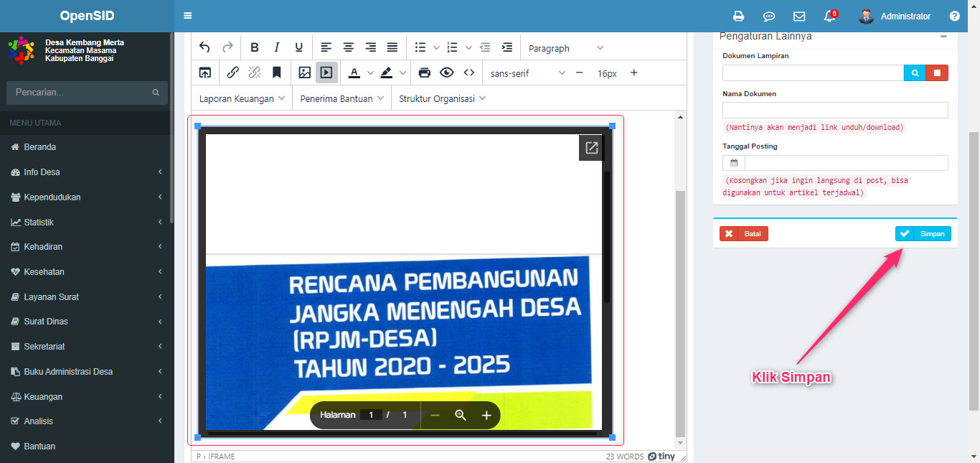Screen dimensions: 980x463
Task: Open highlight color picker arrow
Action: 402,73
